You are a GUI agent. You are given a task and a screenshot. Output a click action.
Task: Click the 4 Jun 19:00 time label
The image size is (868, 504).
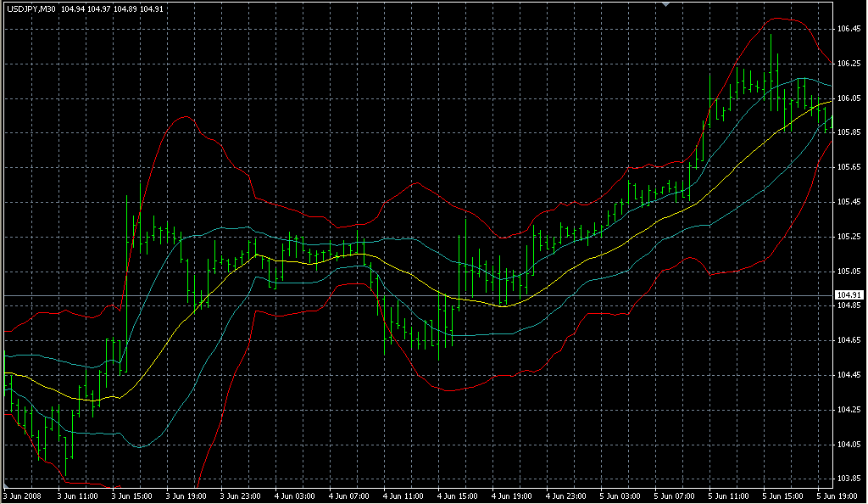tap(512, 496)
